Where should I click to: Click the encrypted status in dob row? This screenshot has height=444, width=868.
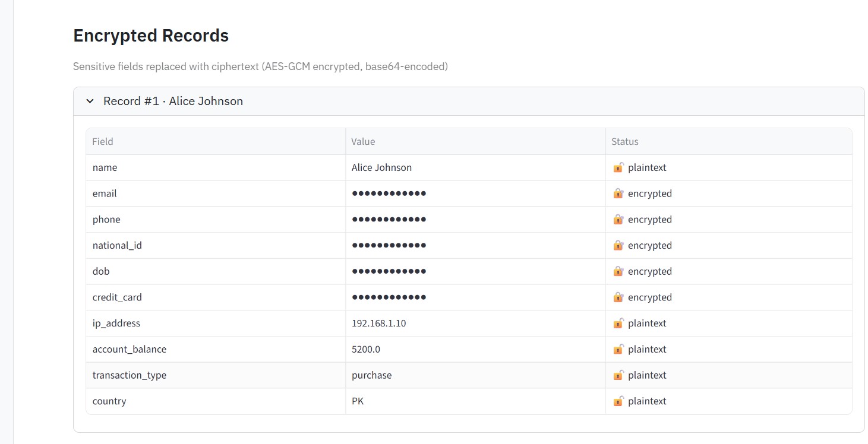pos(650,271)
